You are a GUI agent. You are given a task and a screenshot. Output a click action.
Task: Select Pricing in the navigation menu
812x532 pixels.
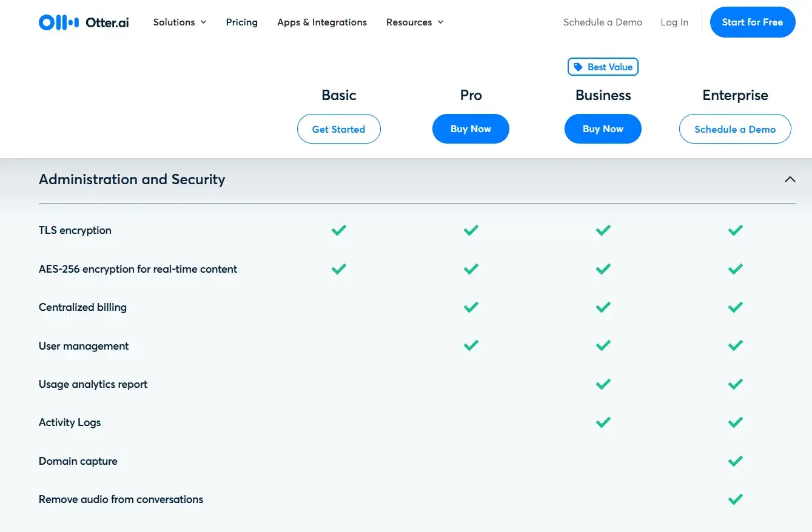pyautogui.click(x=241, y=22)
